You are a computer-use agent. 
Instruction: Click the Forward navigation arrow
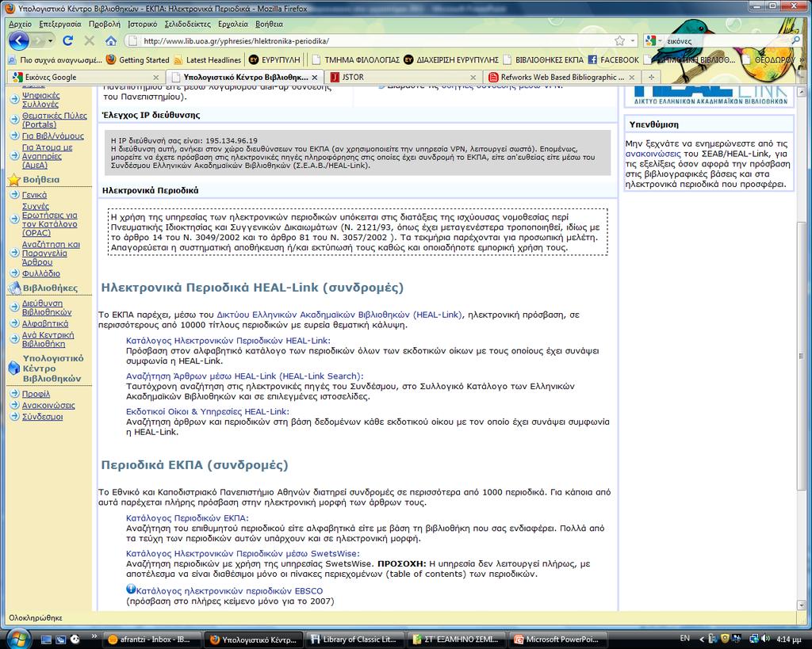tap(37, 41)
